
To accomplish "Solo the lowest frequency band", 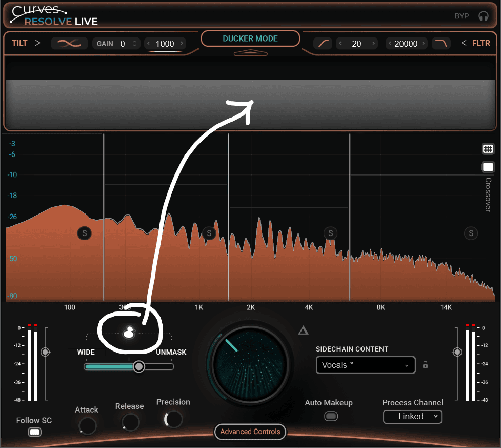I will (x=85, y=233).
